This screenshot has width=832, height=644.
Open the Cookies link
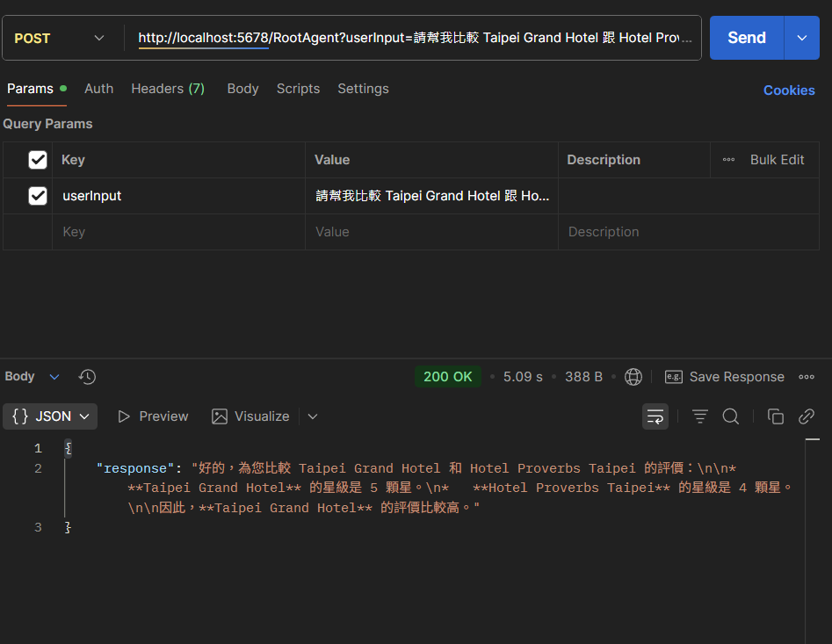(x=789, y=90)
